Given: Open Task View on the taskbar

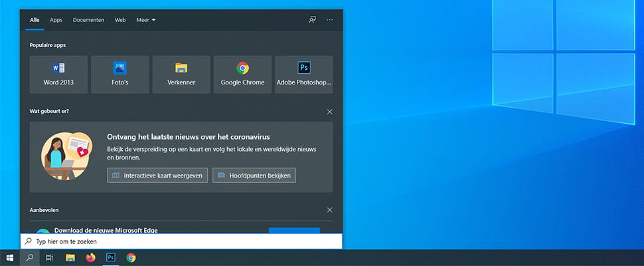Looking at the screenshot, I should 49,258.
